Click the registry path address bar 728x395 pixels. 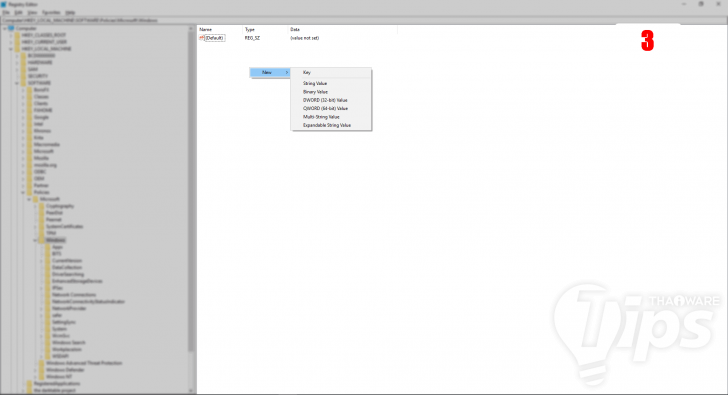pyautogui.click(x=364, y=20)
